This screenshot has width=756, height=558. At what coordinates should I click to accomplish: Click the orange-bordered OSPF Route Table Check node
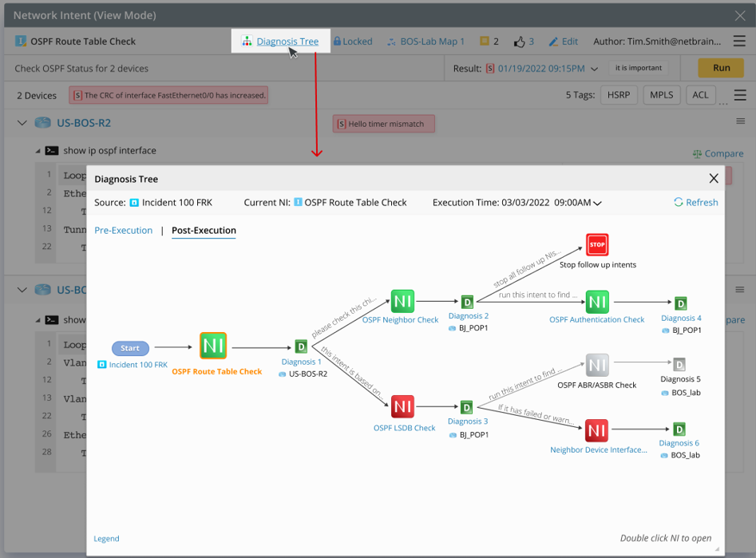point(213,346)
